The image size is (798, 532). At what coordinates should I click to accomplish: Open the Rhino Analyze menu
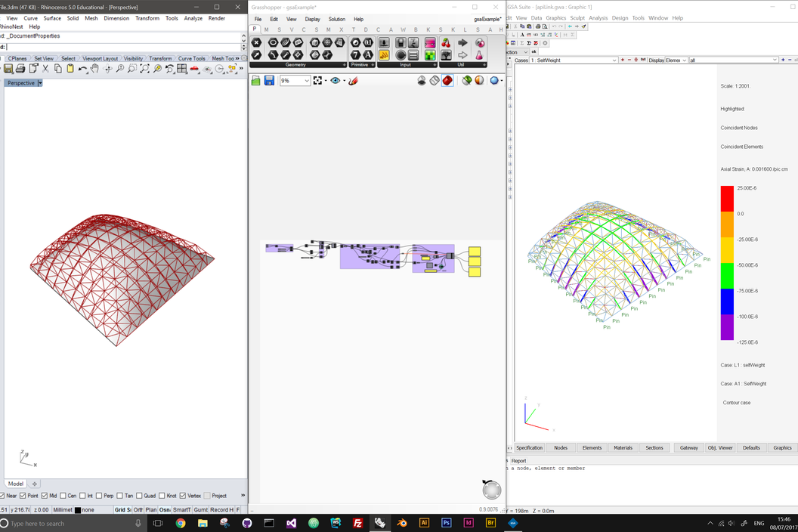click(193, 18)
